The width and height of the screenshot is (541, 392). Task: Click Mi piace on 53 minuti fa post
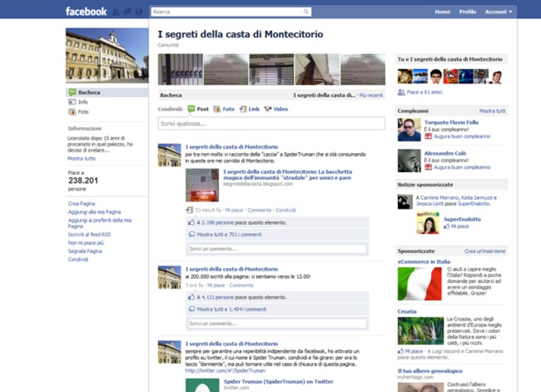coord(234,210)
